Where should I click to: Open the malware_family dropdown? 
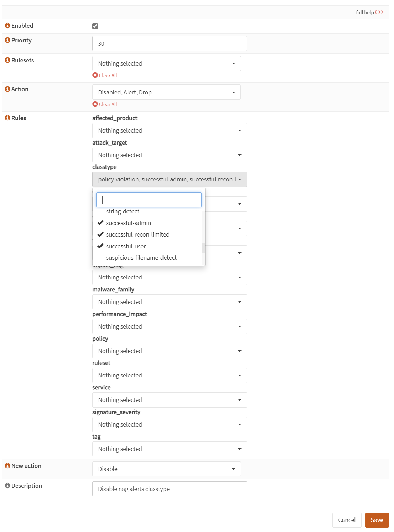169,301
